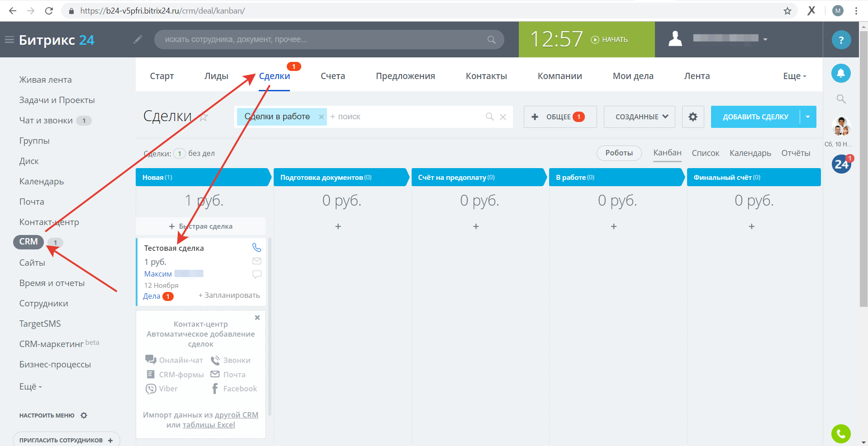Select the Сделки tab
The height and width of the screenshot is (446, 868).
[x=275, y=76]
